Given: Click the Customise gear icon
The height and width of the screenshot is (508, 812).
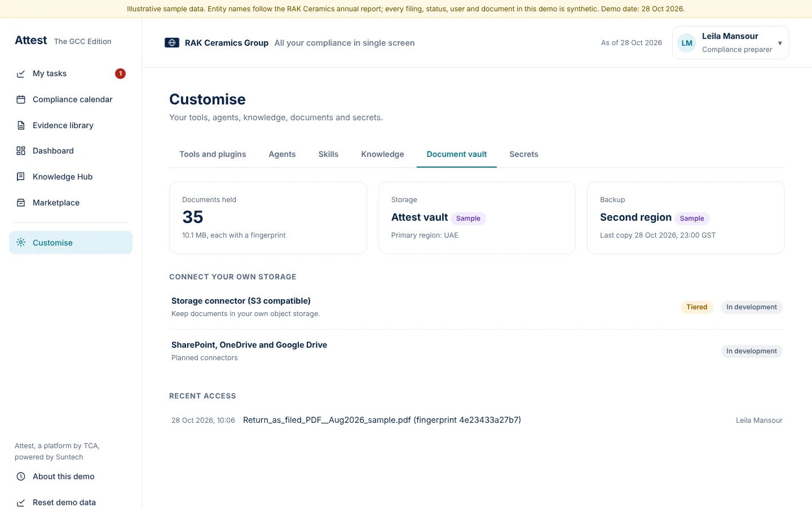Looking at the screenshot, I should (x=21, y=243).
